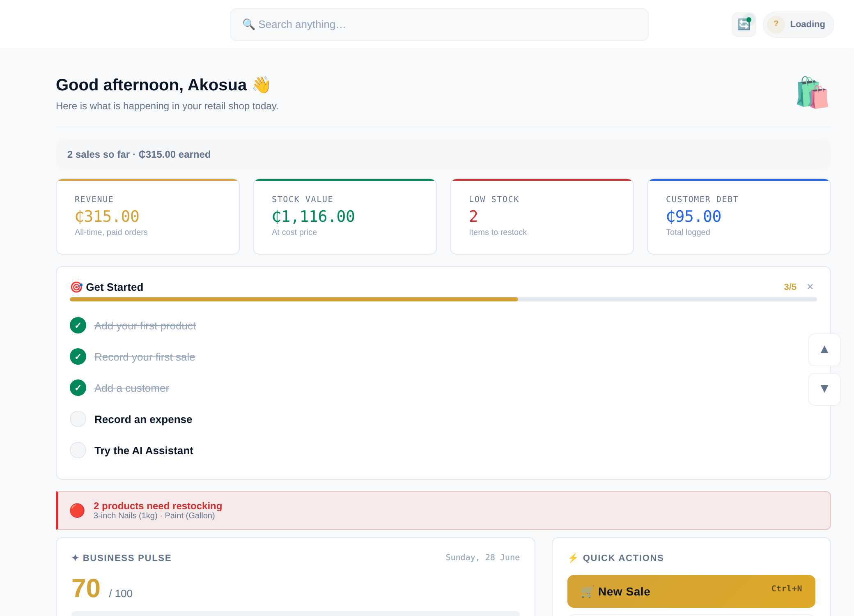This screenshot has width=854, height=616.
Task: Click the waving hand emoji in greeting
Action: [261, 85]
